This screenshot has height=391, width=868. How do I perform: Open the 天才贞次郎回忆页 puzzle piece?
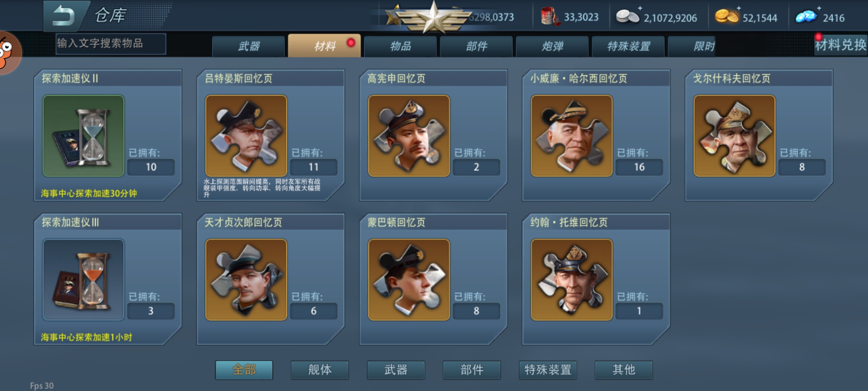tap(246, 279)
